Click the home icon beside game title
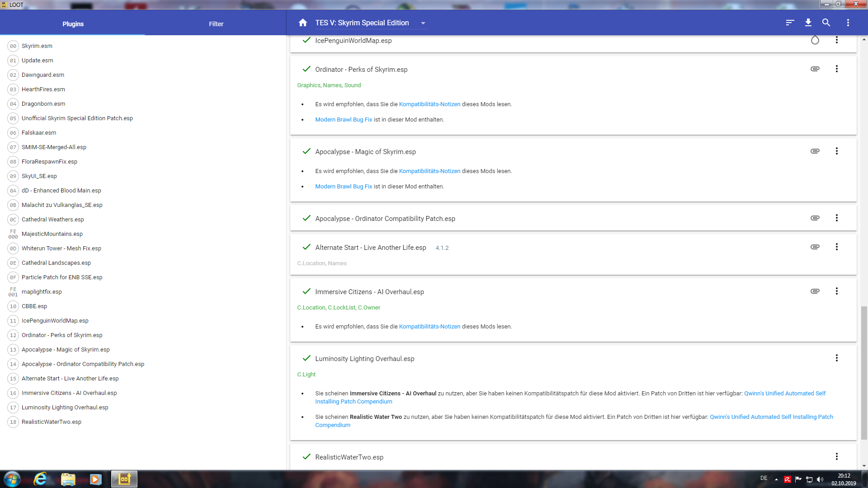 coord(303,23)
